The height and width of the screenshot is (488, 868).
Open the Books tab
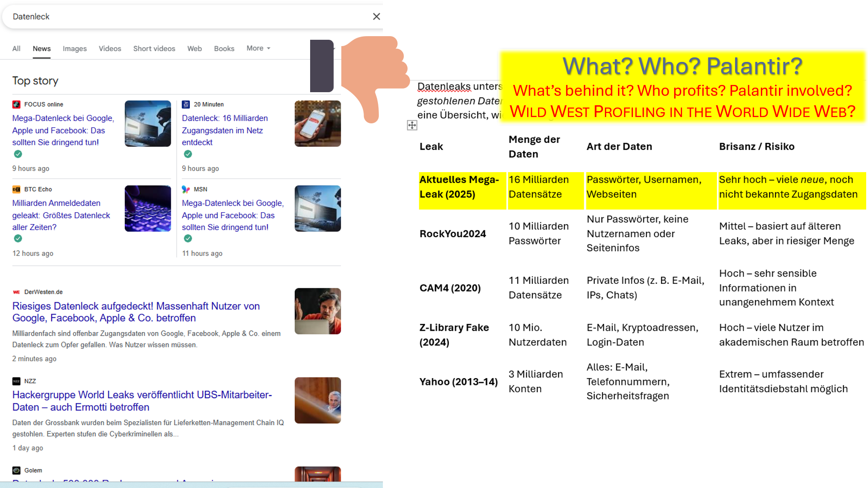coord(224,48)
